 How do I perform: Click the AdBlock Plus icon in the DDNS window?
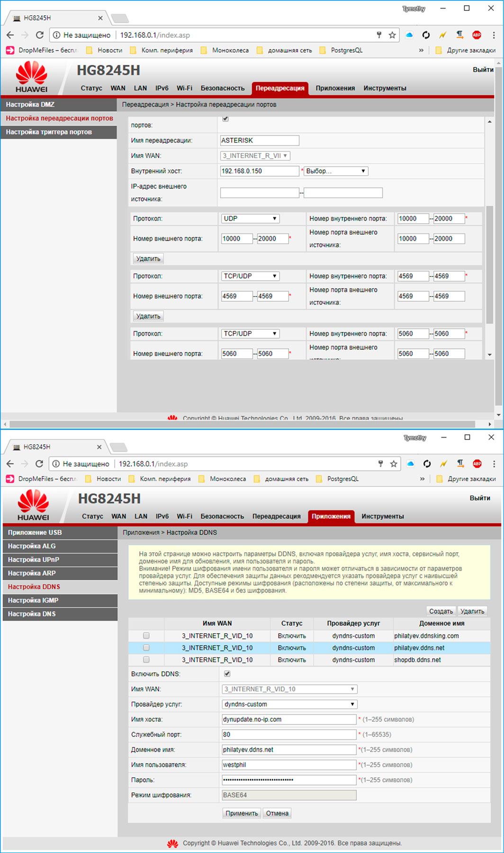click(477, 464)
